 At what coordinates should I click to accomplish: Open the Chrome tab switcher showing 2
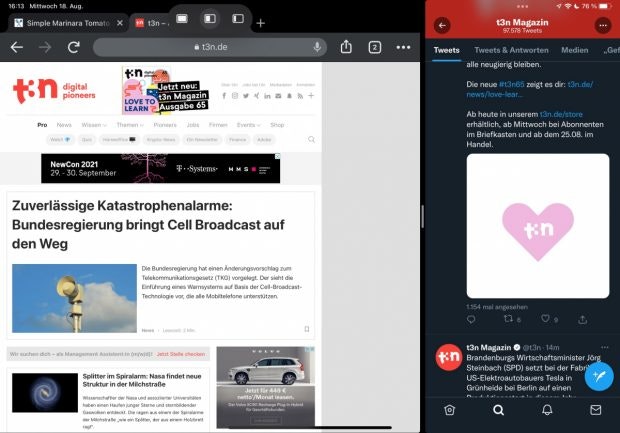click(374, 47)
